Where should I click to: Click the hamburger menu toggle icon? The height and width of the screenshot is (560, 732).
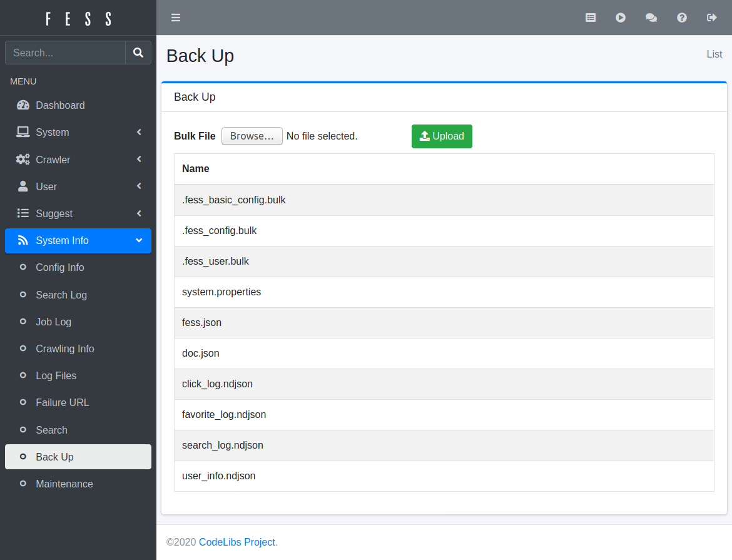176,18
